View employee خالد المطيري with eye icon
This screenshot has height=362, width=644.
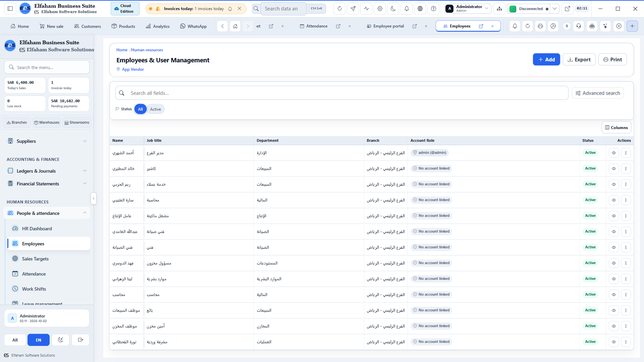click(614, 169)
